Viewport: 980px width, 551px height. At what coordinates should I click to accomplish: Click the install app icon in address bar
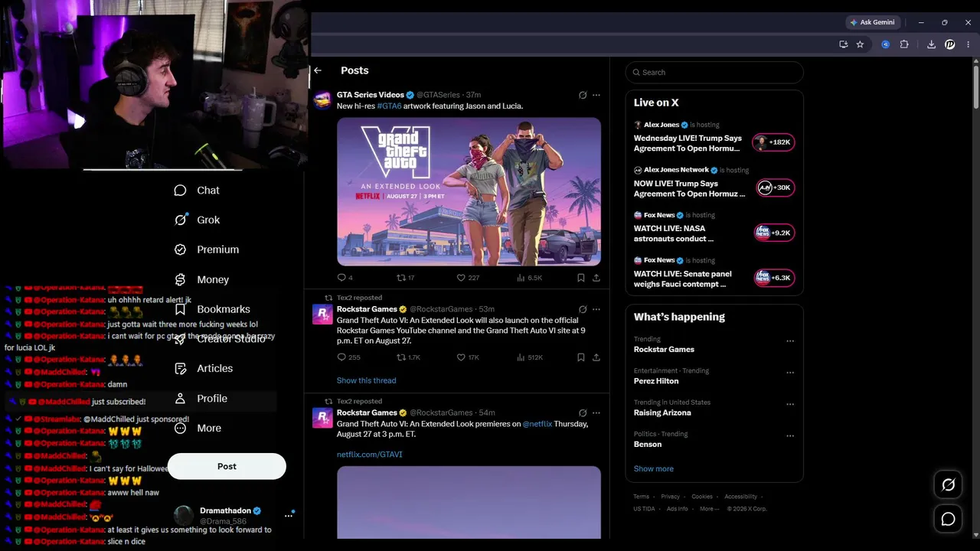[x=843, y=44]
